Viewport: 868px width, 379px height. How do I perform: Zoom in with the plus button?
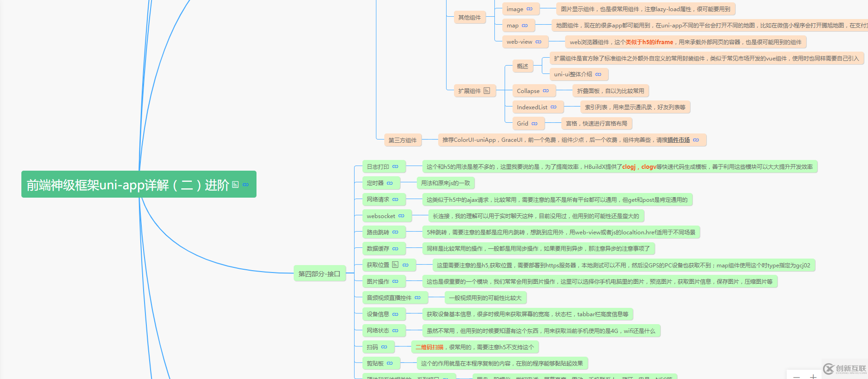[x=813, y=376]
